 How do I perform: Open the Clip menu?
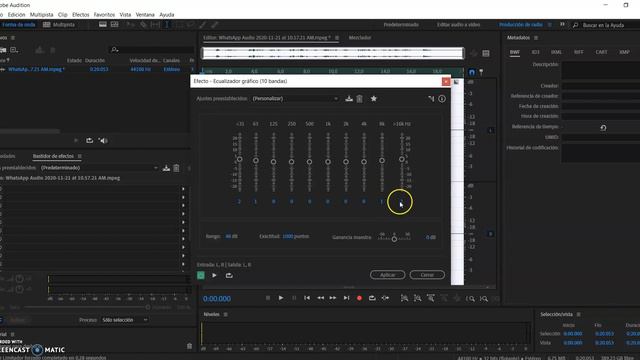[62, 15]
